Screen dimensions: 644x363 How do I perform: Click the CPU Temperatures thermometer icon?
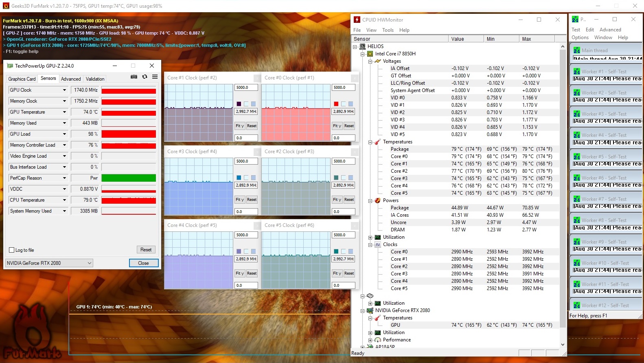(378, 142)
